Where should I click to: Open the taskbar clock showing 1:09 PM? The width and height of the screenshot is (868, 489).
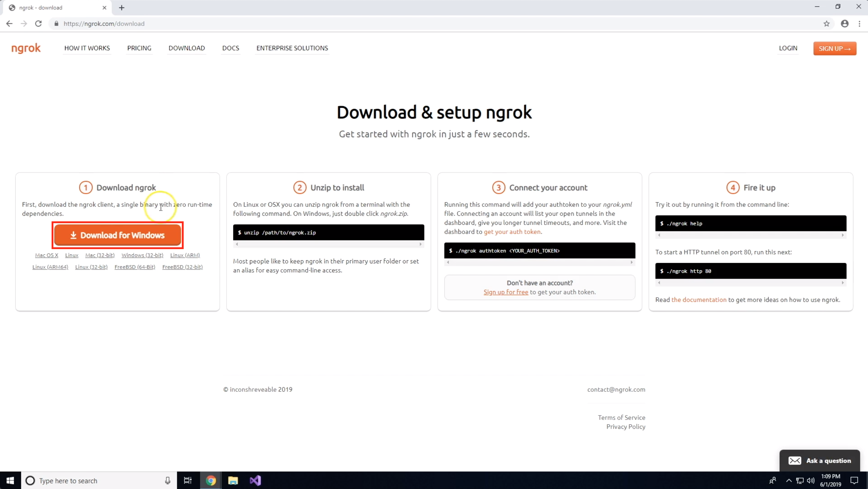tap(831, 481)
